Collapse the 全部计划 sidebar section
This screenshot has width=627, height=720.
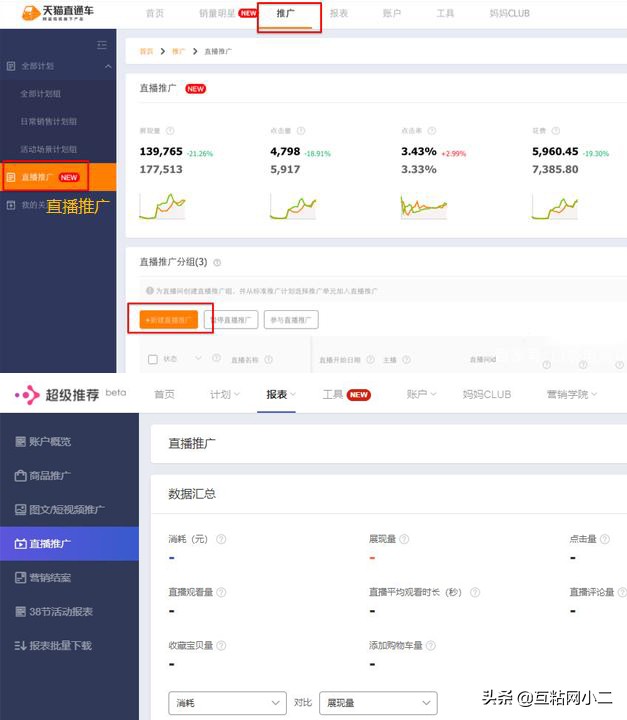click(108, 67)
